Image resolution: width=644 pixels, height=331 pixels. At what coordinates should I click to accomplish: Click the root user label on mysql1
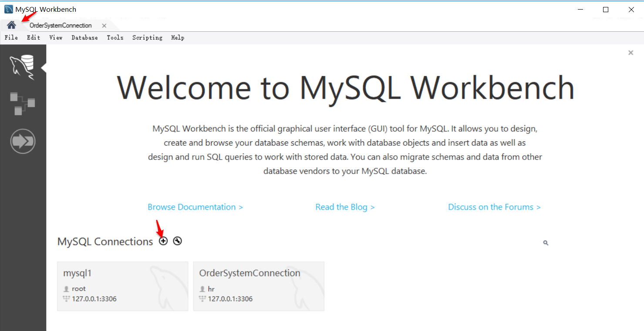coord(79,289)
